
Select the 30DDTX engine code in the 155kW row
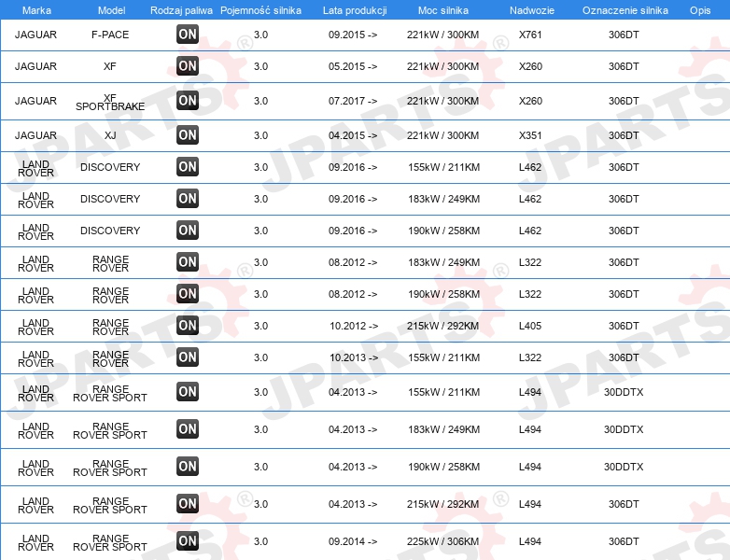click(x=624, y=392)
